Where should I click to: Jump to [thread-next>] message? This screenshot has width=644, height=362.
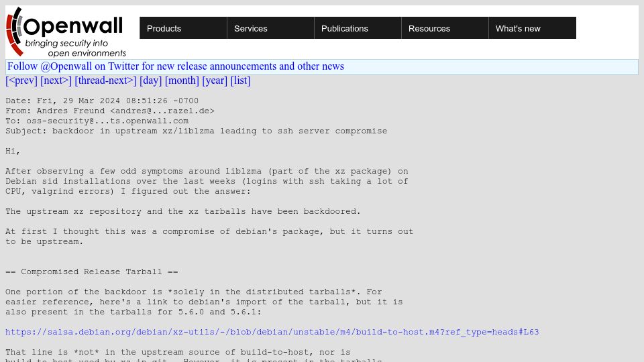(x=105, y=80)
